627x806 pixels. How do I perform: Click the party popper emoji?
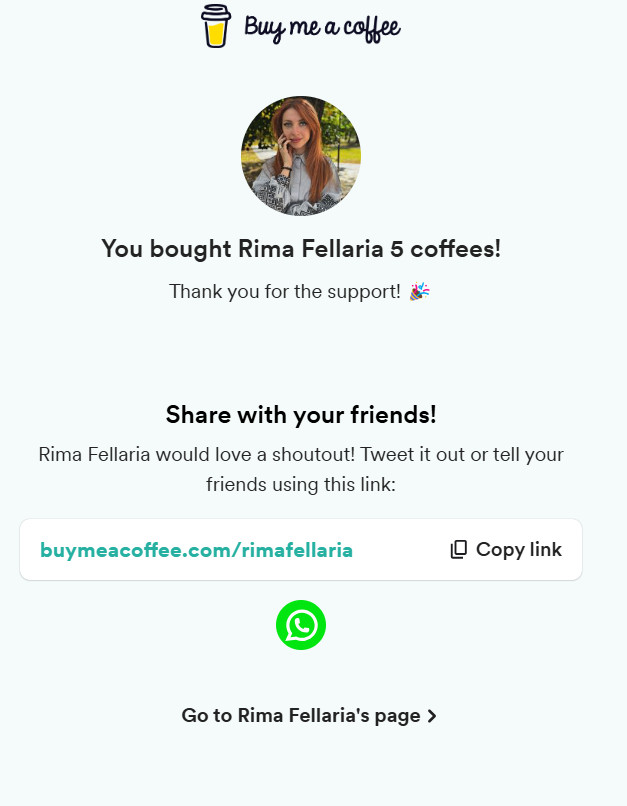click(419, 291)
